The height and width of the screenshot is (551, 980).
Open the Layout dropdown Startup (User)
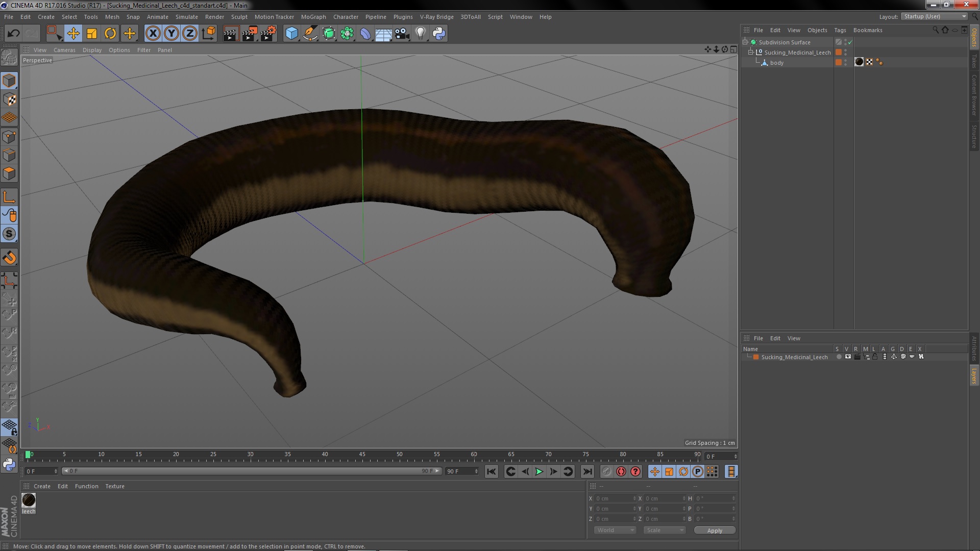[935, 17]
